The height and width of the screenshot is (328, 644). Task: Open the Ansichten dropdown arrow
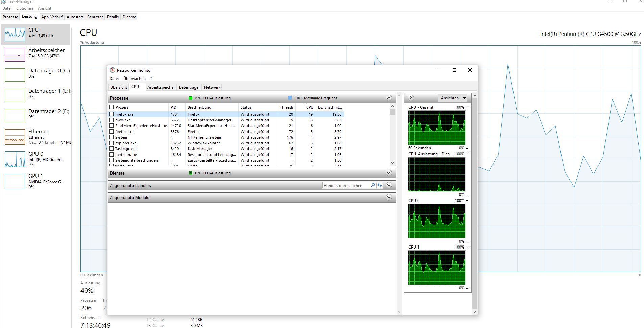pyautogui.click(x=464, y=98)
